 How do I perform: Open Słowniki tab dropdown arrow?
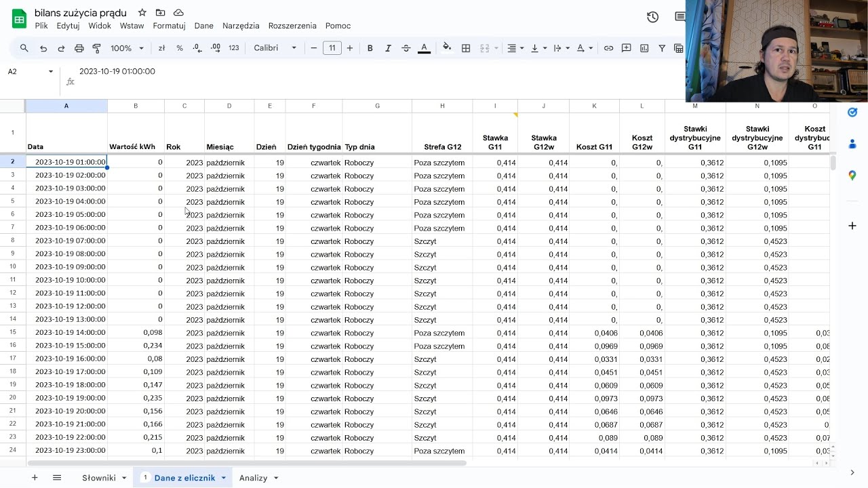pyautogui.click(x=124, y=478)
